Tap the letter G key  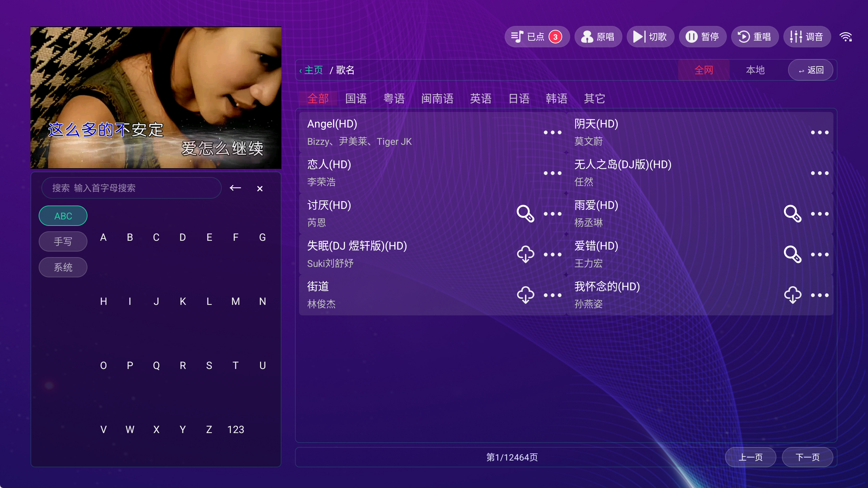coord(262,237)
